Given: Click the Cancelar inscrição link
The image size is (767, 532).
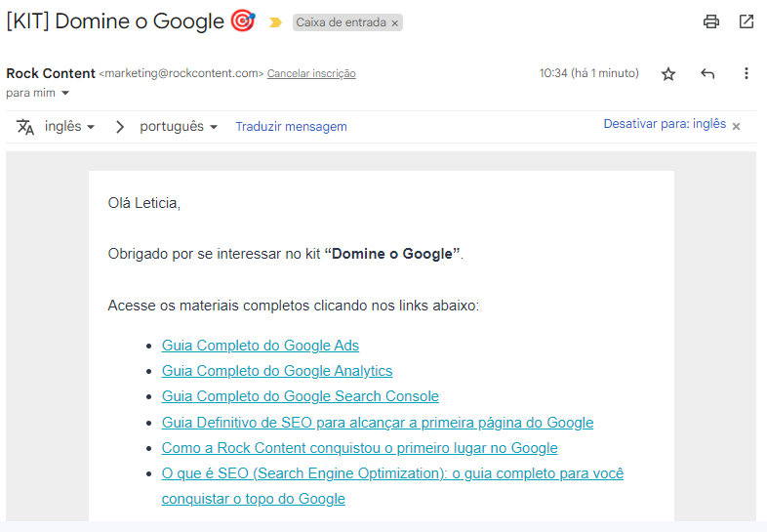Looking at the screenshot, I should coord(311,73).
